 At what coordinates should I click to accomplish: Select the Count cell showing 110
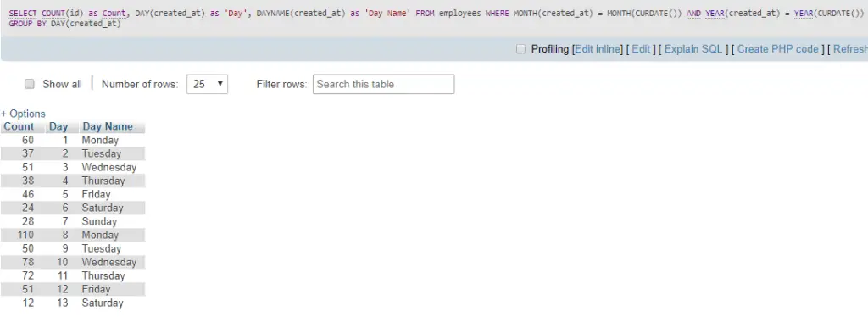click(25, 235)
